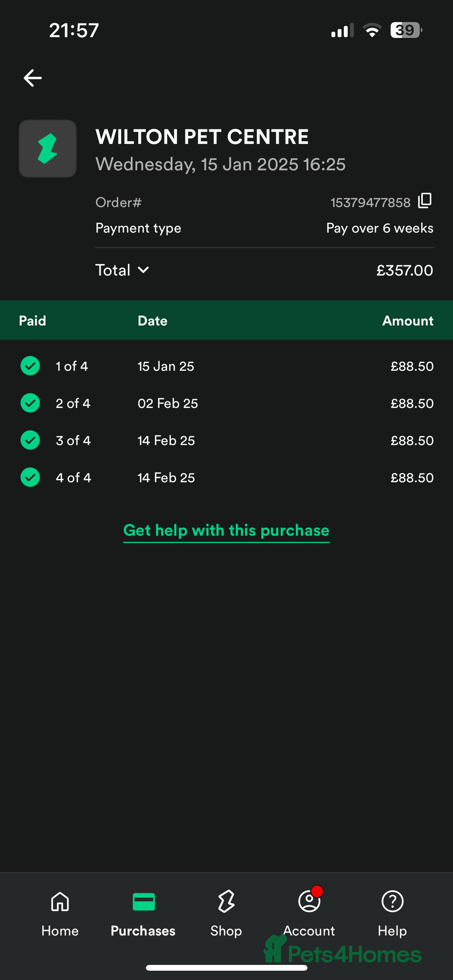Tap the battery indicator in the status bar

[406, 30]
